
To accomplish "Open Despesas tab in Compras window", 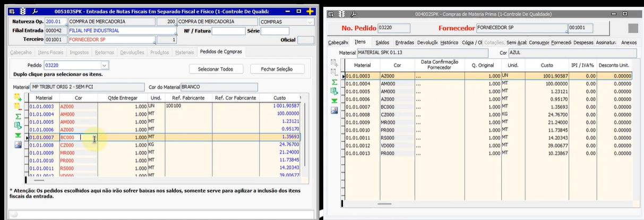I will [583, 42].
